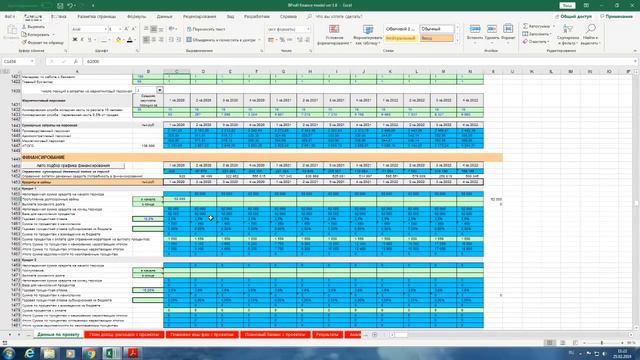Click Clear (Очистить) eraser button
Viewport: 640px width, 360px height.
535,42
